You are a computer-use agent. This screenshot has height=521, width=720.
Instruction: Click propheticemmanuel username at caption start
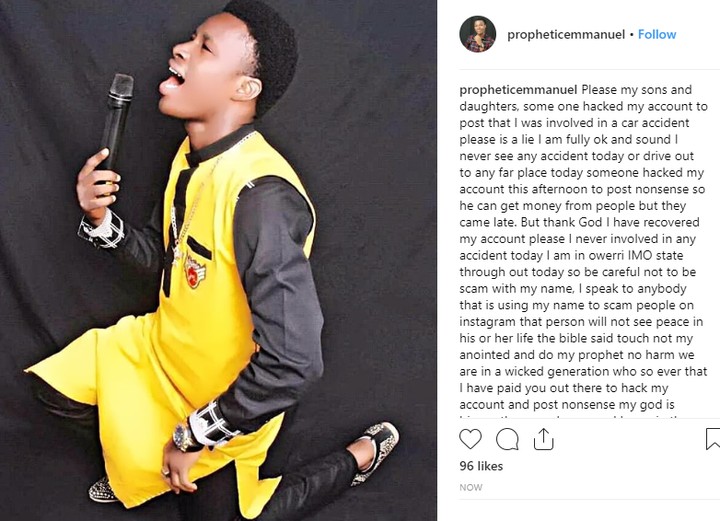pyautogui.click(x=518, y=90)
